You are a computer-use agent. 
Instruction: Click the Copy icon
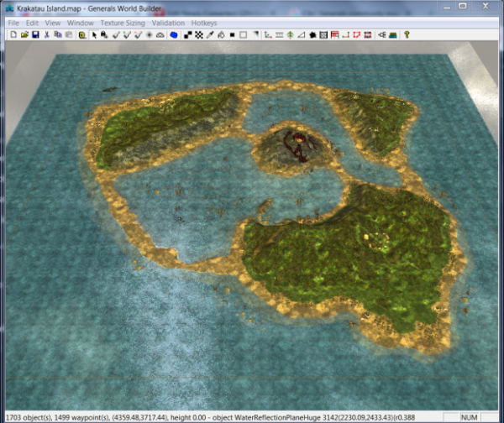click(x=58, y=34)
